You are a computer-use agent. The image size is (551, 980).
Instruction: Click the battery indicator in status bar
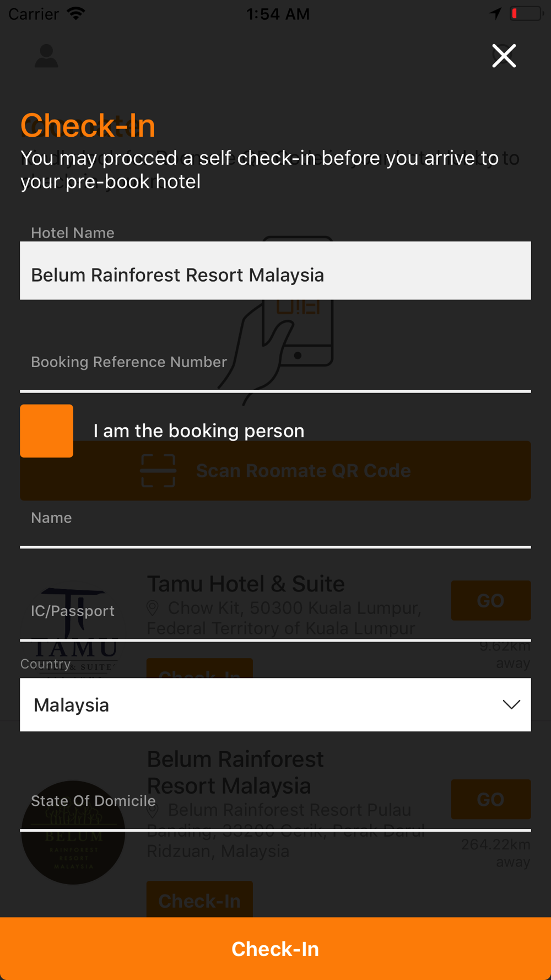coord(527,13)
